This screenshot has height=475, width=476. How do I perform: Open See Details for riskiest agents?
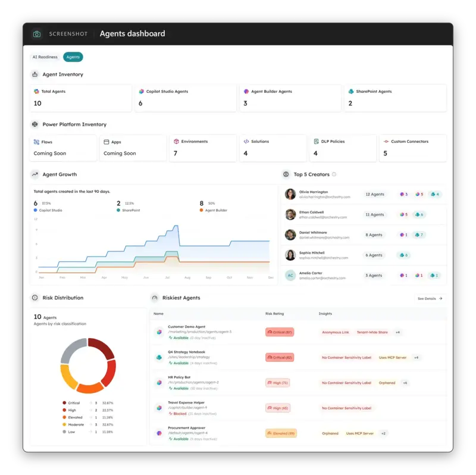[430, 299]
